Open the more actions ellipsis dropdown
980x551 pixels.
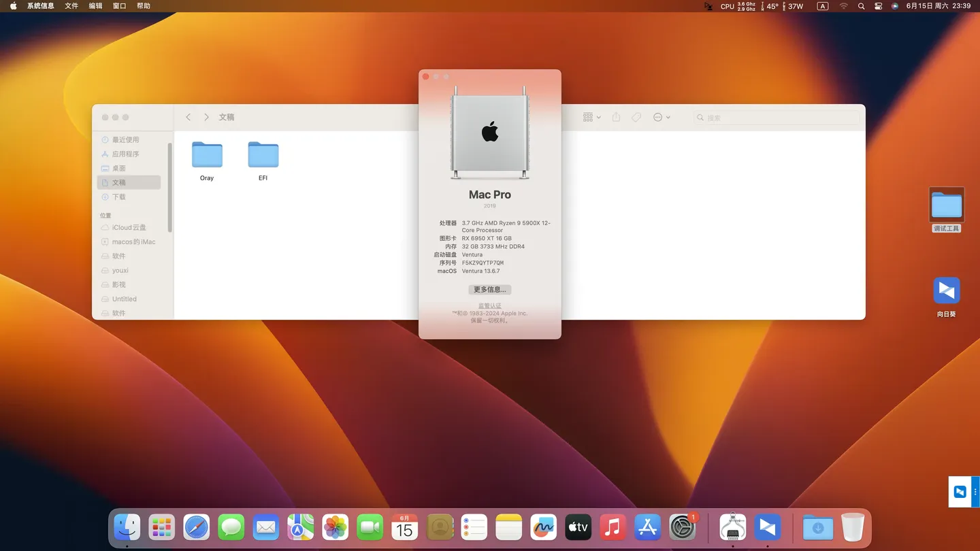(x=661, y=117)
